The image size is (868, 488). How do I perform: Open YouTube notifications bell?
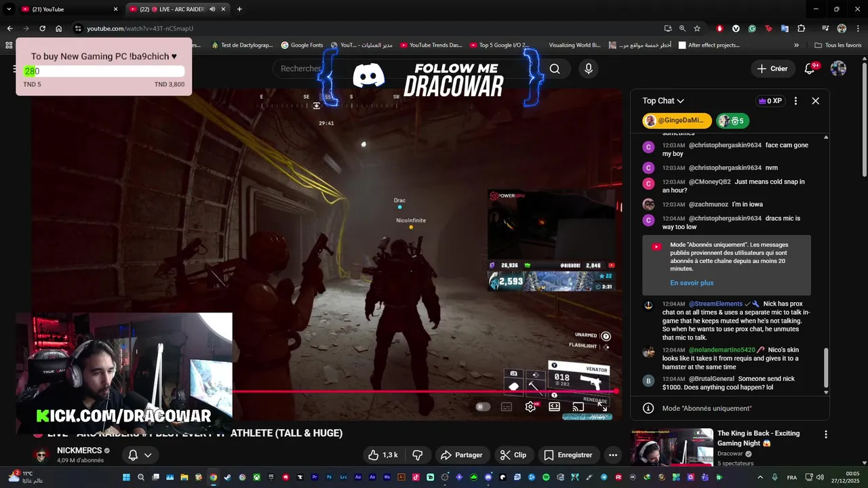point(810,68)
